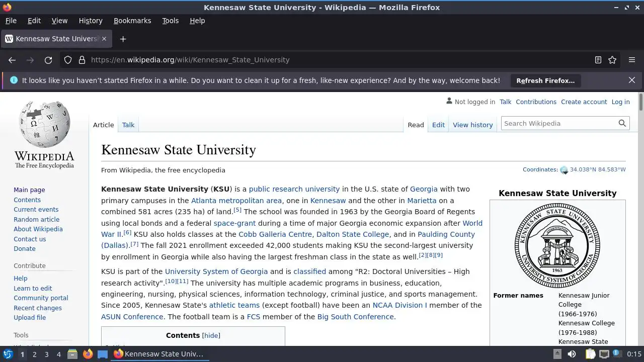Toggle Reader View icon in address bar

tap(598, 60)
